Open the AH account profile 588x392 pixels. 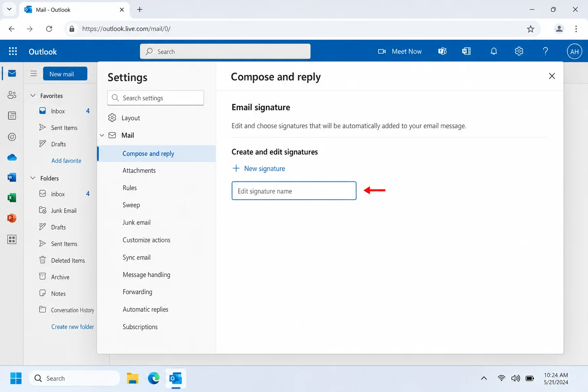(x=574, y=52)
